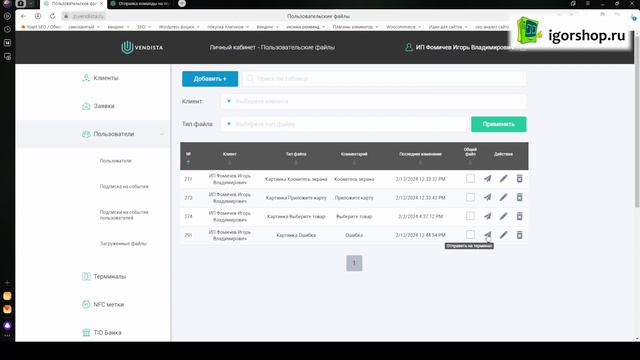The width and height of the screenshot is (640, 360).
Task: Collapse the Пользователи sidebar section arrow
Action: coord(162,134)
